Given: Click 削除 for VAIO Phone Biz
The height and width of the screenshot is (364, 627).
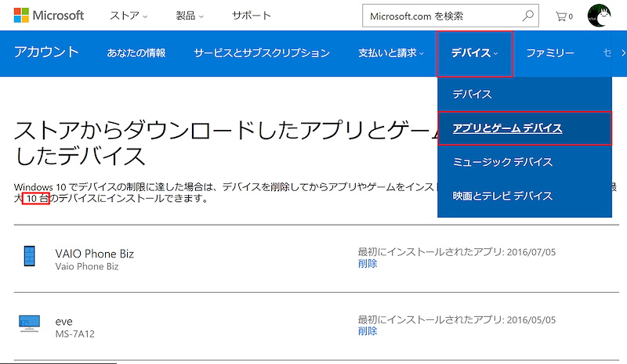Looking at the screenshot, I should pyautogui.click(x=368, y=264).
